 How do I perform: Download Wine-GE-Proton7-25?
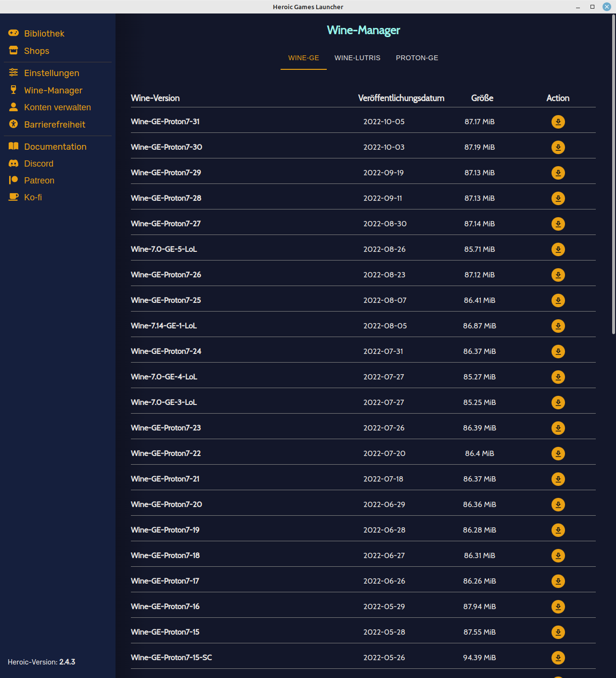(558, 300)
